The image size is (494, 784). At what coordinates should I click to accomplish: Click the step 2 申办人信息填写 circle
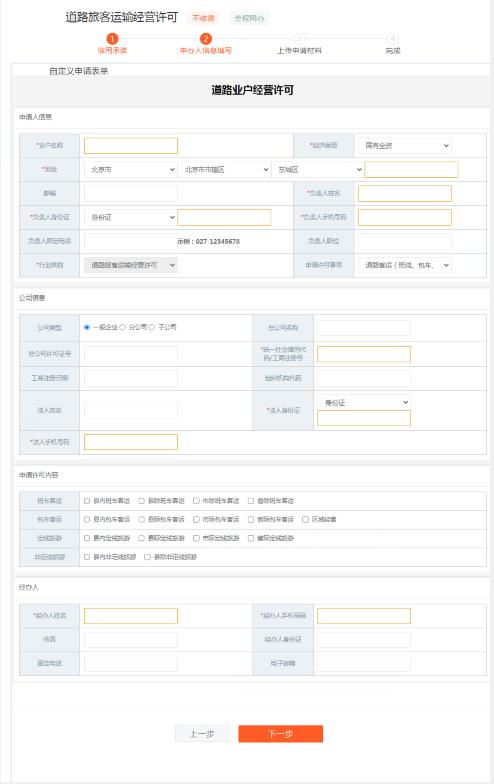206,39
